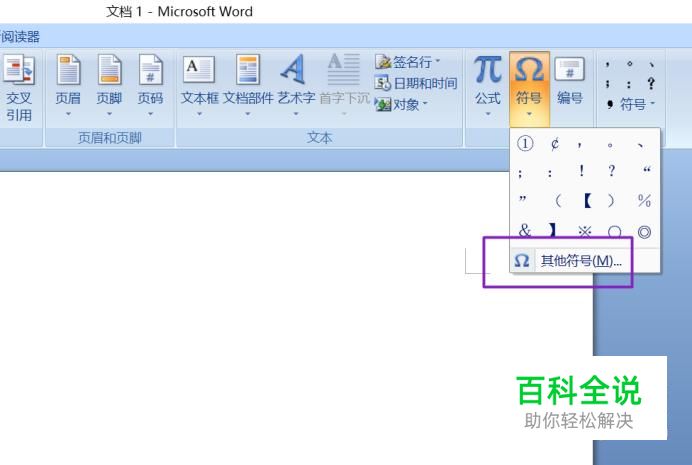Viewport: 692px width, 465px height.
Task: Click the 对象 object button
Action: click(x=397, y=105)
